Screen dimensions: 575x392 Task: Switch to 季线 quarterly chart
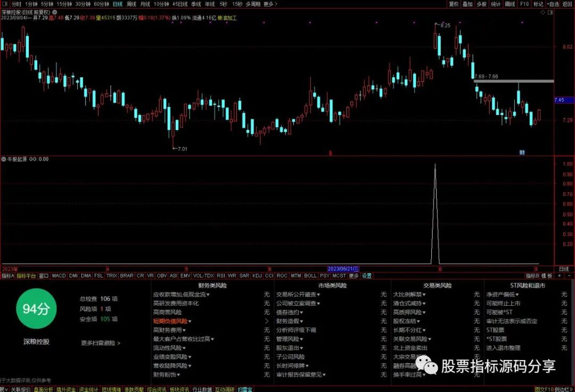click(196, 4)
